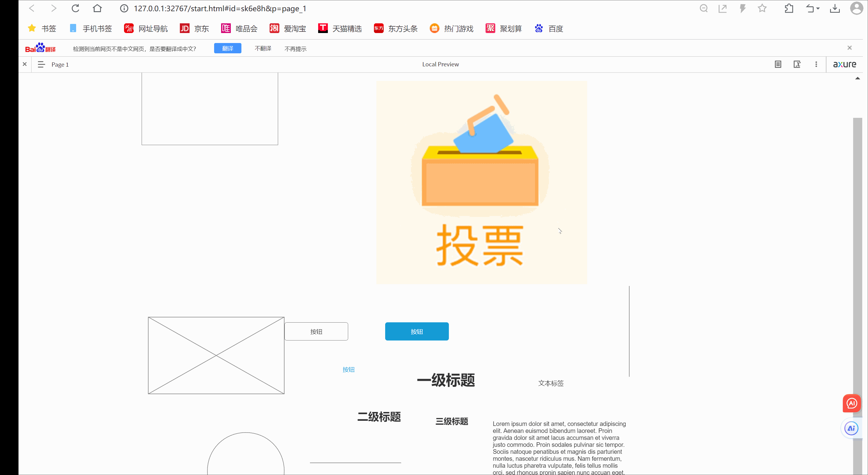Click blue filled 按钮 button
The height and width of the screenshot is (475, 868).
(x=416, y=332)
